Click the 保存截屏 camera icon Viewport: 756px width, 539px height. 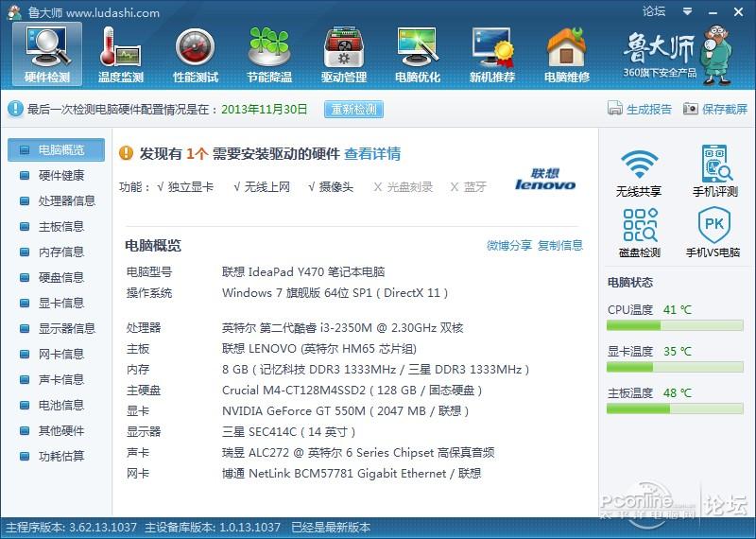(691, 109)
